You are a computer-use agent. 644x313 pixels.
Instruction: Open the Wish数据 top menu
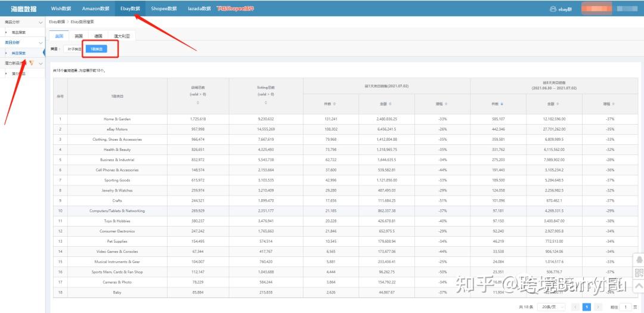(x=61, y=8)
